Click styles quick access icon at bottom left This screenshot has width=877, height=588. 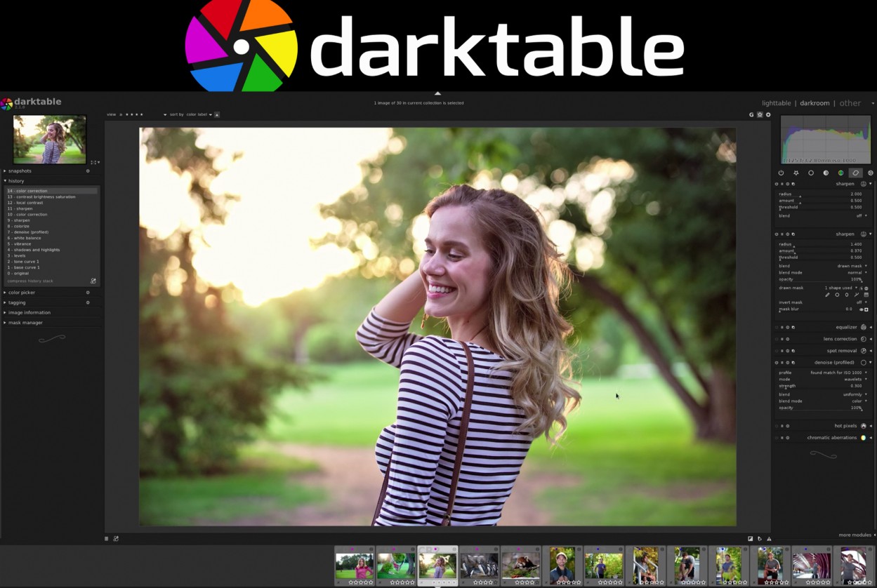(x=116, y=539)
